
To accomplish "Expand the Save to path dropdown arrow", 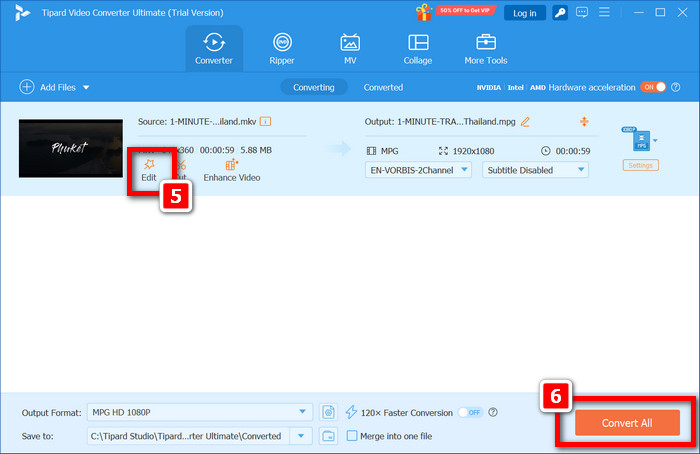I will tap(301, 436).
